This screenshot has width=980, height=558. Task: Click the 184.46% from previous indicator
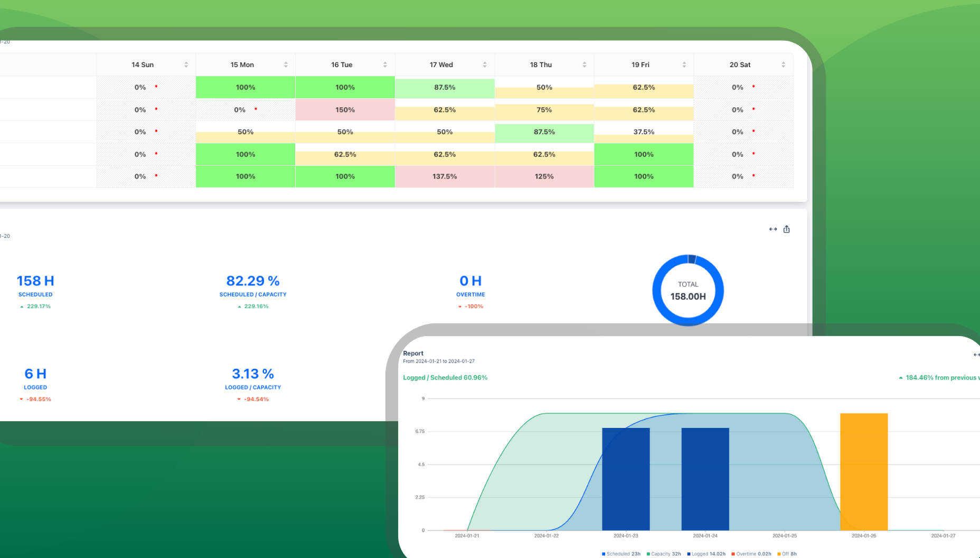point(939,378)
